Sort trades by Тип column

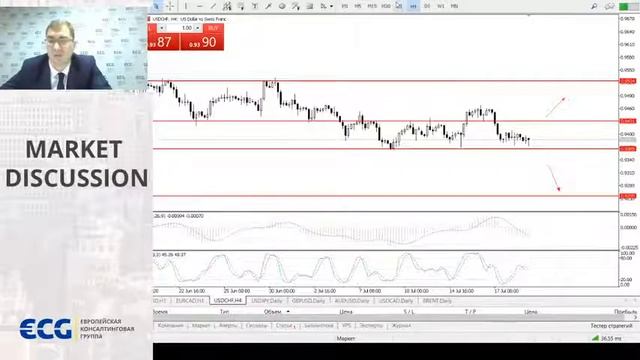[x=224, y=312]
